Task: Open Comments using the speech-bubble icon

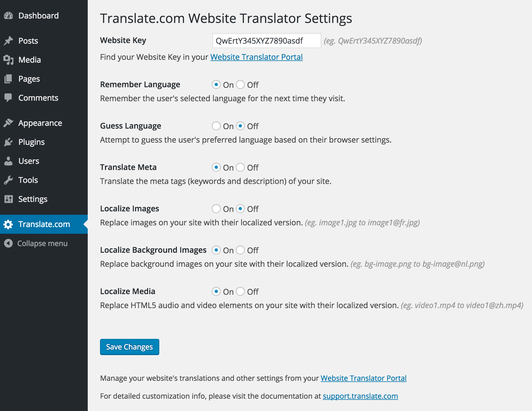Action: (9, 98)
